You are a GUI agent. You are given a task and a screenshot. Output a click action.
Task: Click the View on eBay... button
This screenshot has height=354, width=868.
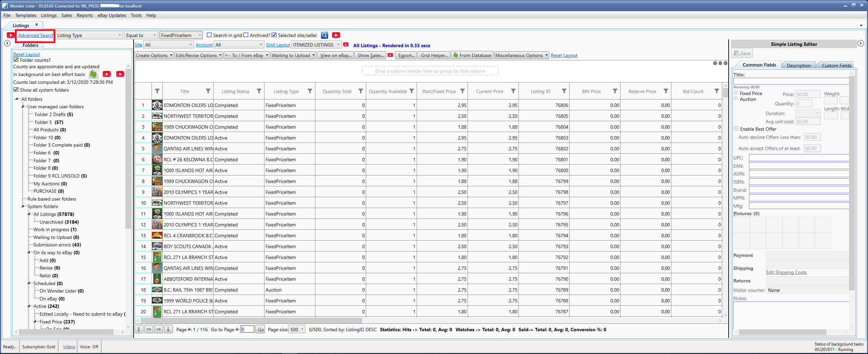point(336,55)
